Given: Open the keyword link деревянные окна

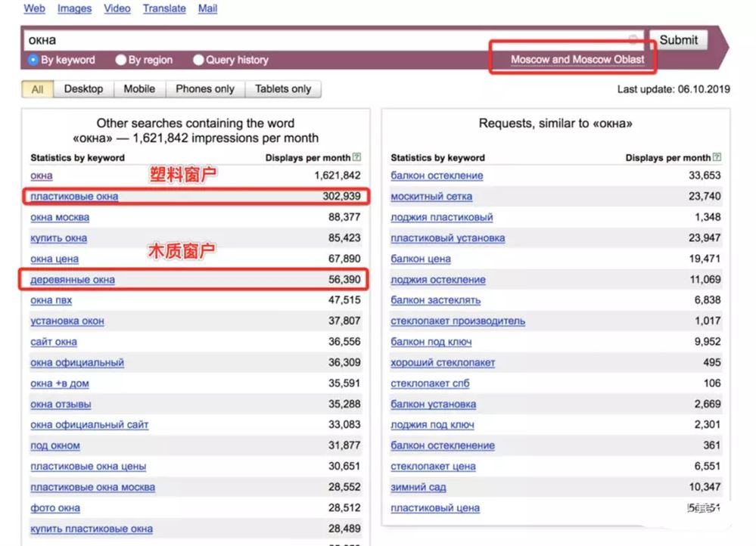Looking at the screenshot, I should 73,280.
